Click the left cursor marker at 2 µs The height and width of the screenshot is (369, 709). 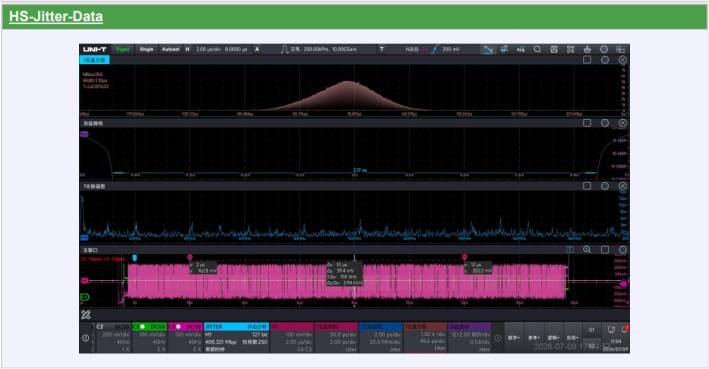pos(190,257)
